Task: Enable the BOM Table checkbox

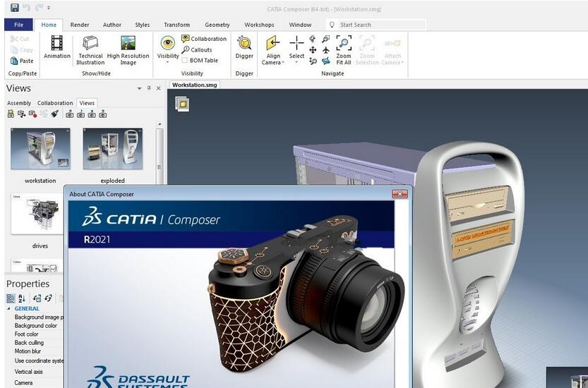Action: 184,61
